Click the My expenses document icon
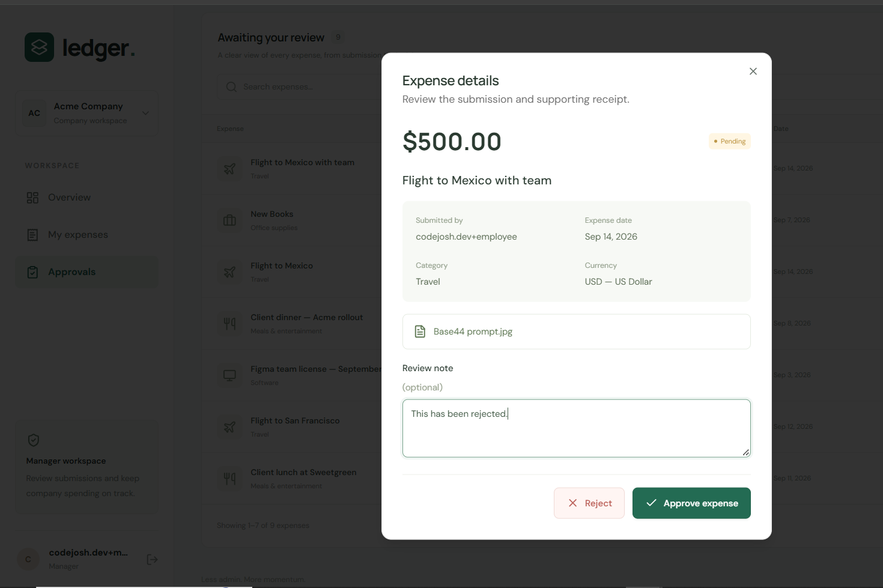The height and width of the screenshot is (588, 883). click(x=32, y=235)
